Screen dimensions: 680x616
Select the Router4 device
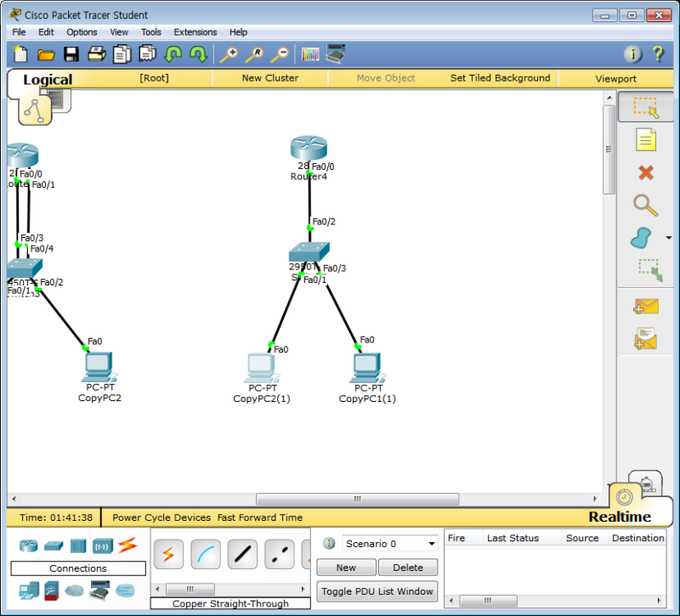[x=309, y=149]
